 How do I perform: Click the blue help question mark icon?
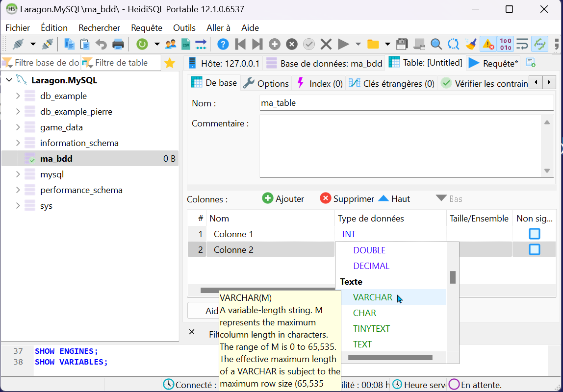click(x=223, y=45)
